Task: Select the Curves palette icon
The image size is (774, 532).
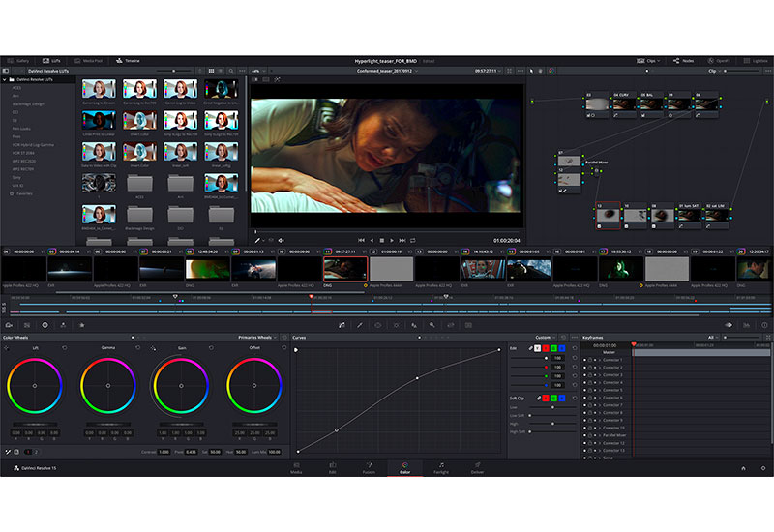Action: [342, 325]
